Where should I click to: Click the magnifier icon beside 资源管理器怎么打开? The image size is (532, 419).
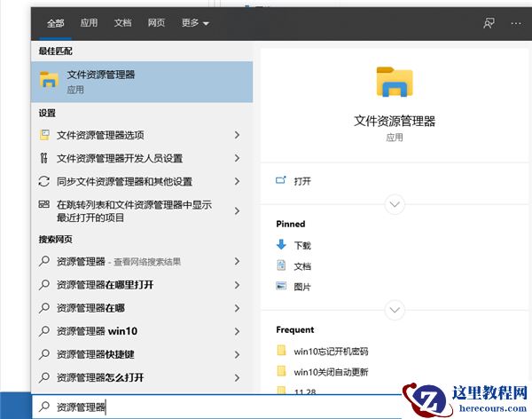[x=44, y=377]
